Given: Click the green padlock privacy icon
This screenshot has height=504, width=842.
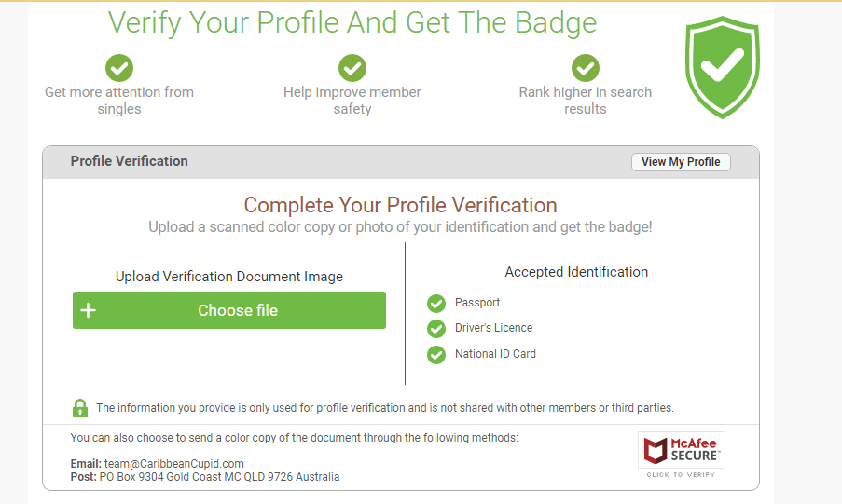Looking at the screenshot, I should [x=80, y=408].
